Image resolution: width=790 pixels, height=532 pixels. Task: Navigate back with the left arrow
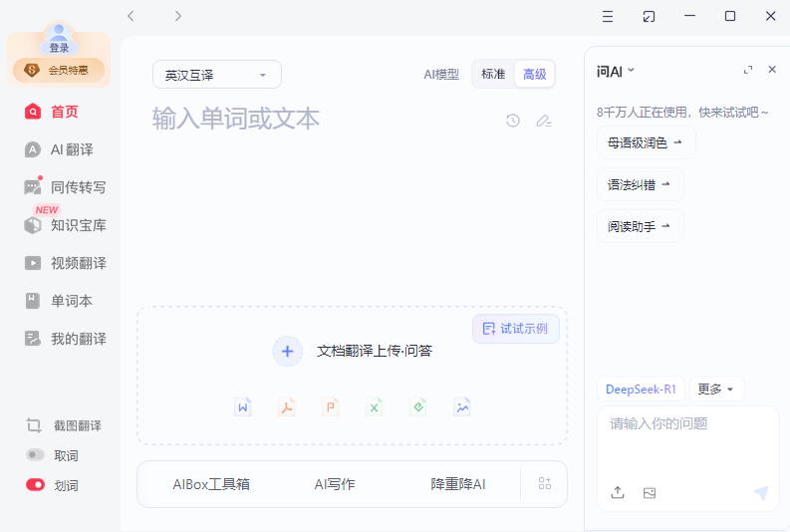[131, 16]
